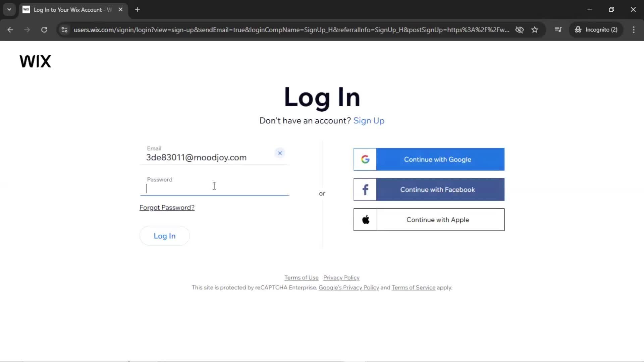
Task: Click the Log In button
Action: (x=165, y=236)
